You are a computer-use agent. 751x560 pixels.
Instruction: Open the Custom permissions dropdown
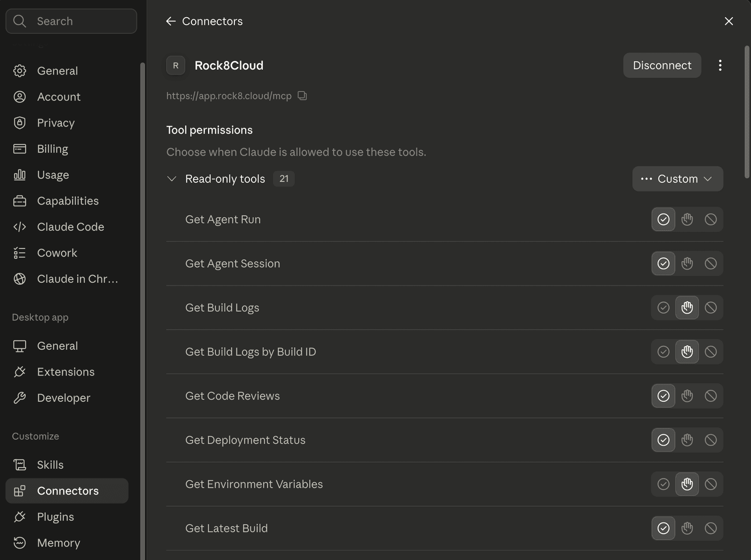click(678, 179)
